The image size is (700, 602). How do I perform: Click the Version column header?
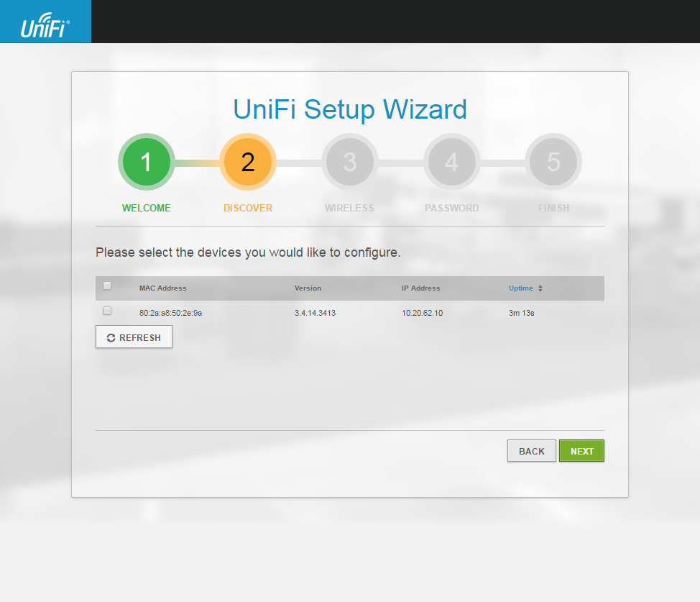click(308, 288)
